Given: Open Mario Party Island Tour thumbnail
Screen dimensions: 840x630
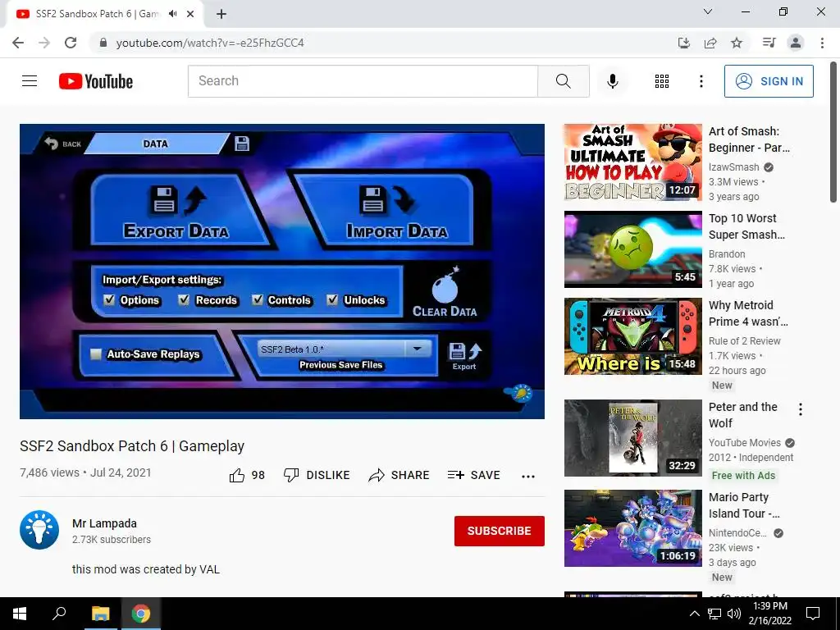Looking at the screenshot, I should coord(632,528).
